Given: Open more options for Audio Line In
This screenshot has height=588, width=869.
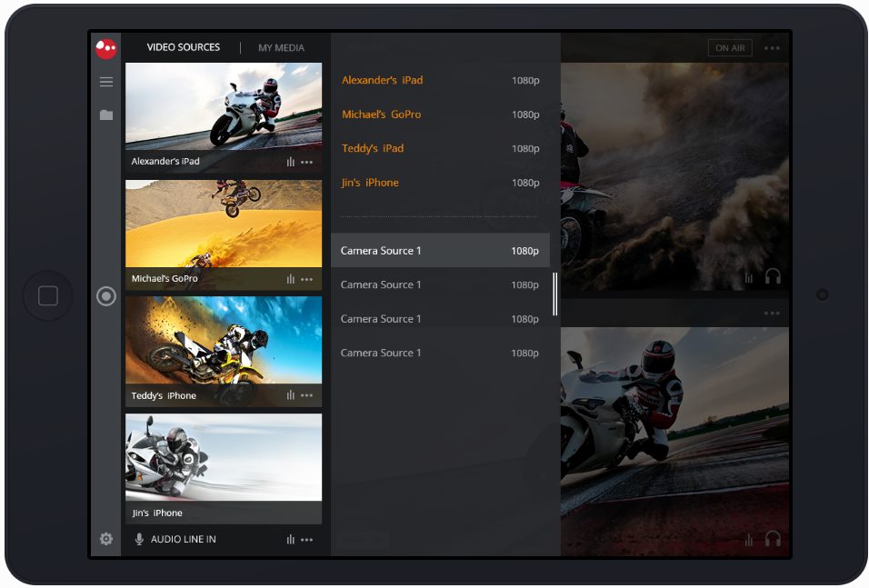Looking at the screenshot, I should tap(307, 539).
